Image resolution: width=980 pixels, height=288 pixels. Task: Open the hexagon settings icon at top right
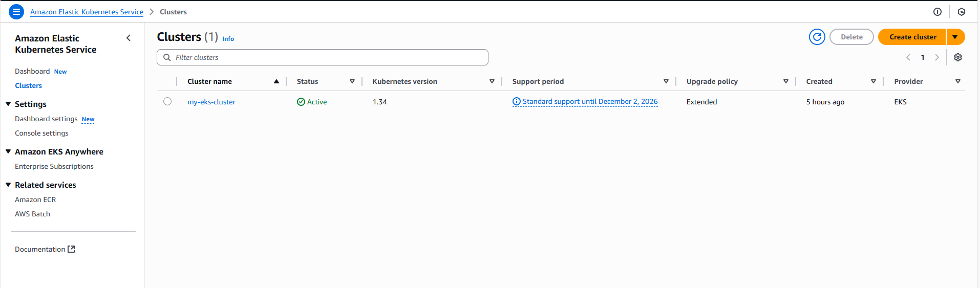coord(961,12)
